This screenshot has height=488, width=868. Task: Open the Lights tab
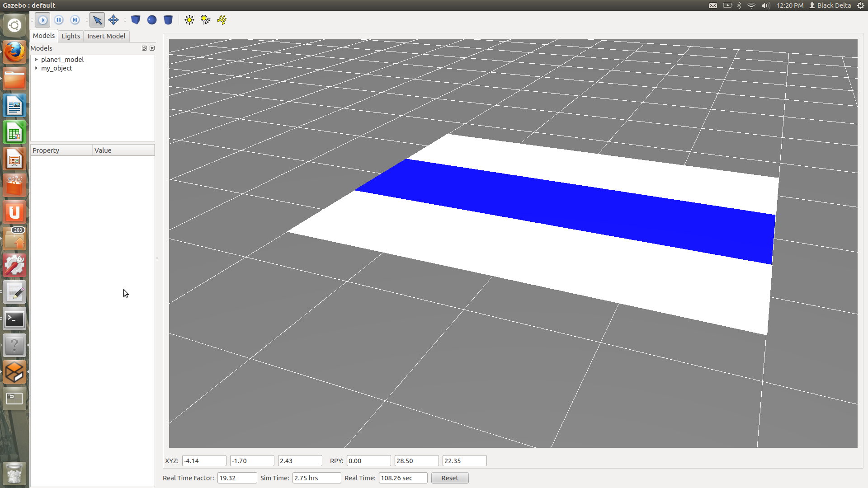click(71, 36)
